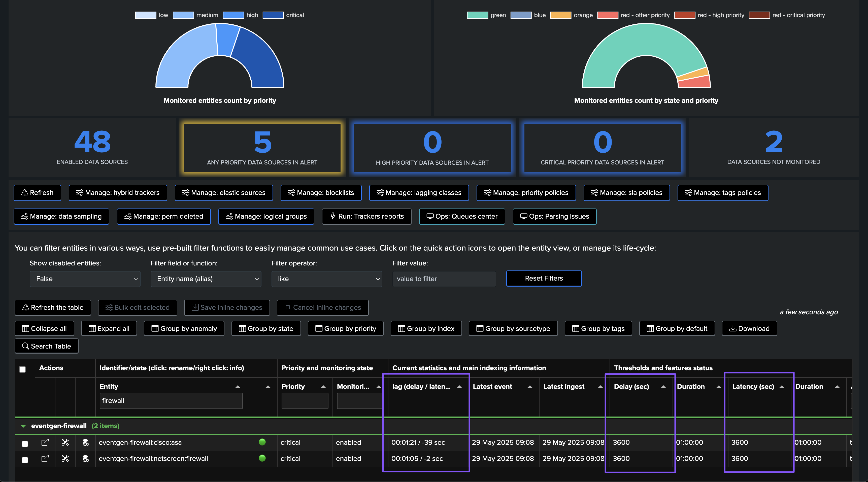Tick checkbox for eventgen-firewall:netscreen:firewall row
868x482 pixels.
(x=25, y=460)
